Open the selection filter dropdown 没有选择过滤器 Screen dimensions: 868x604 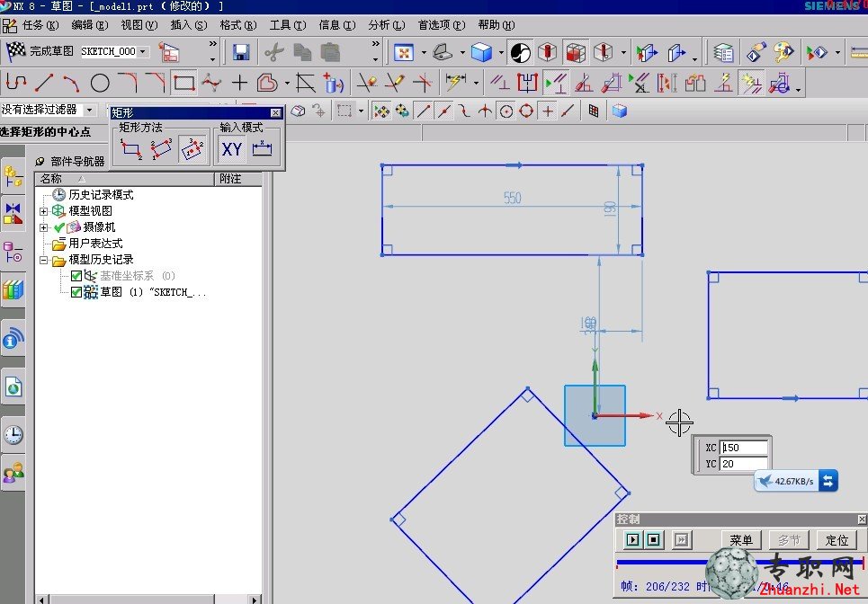89,110
